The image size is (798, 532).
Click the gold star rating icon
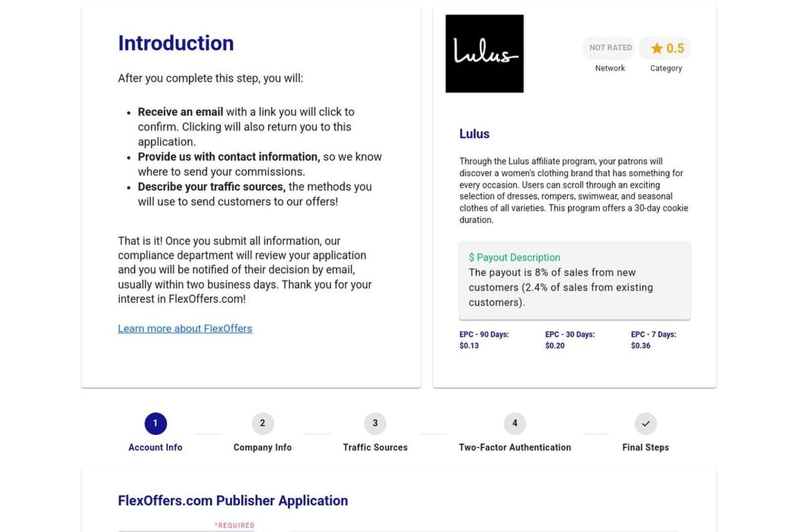[x=657, y=48]
